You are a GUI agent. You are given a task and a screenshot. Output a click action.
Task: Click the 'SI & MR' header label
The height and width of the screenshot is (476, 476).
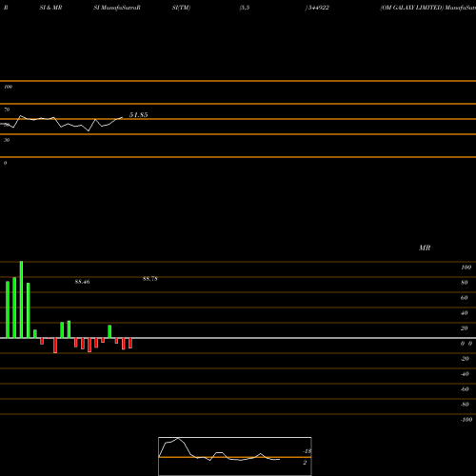(x=50, y=8)
